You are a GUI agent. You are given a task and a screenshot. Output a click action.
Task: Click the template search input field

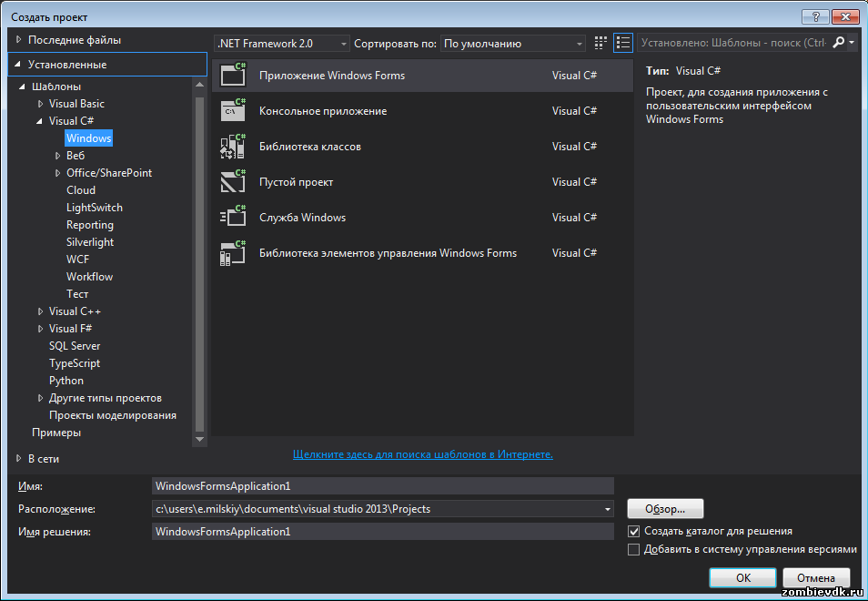pyautogui.click(x=733, y=42)
